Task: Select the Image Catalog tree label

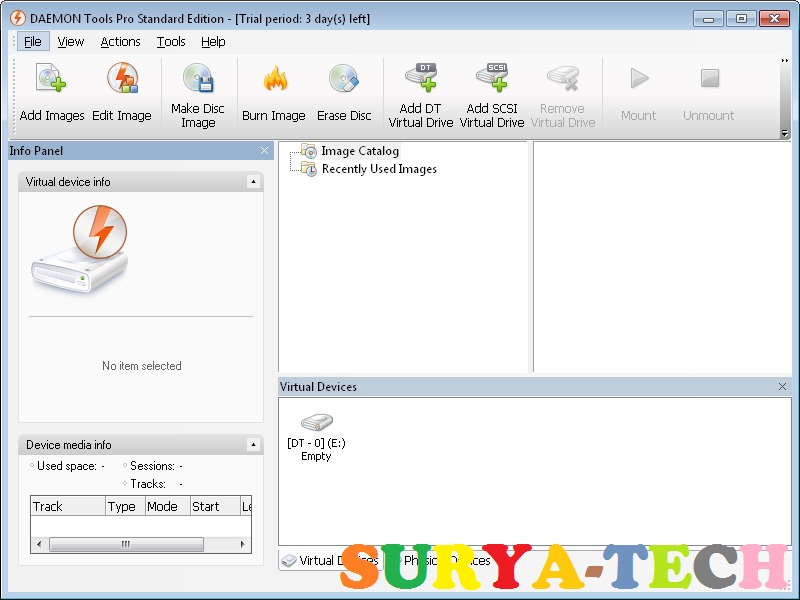Action: tap(360, 151)
